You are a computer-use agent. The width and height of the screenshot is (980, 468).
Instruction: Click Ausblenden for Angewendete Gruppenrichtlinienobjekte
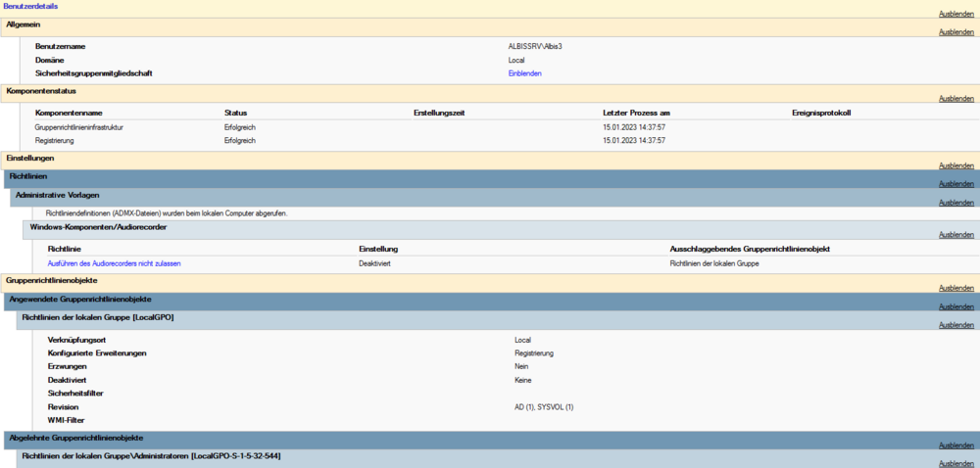(955, 306)
